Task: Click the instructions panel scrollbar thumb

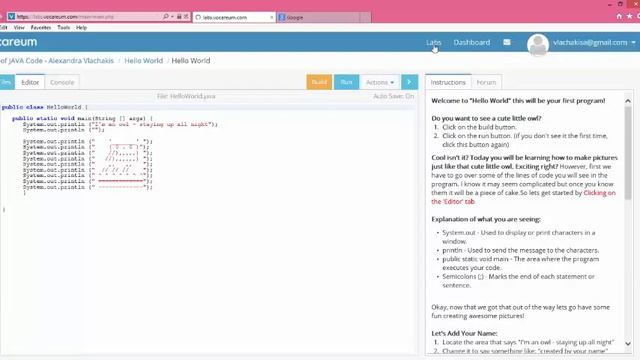Action: click(628, 153)
